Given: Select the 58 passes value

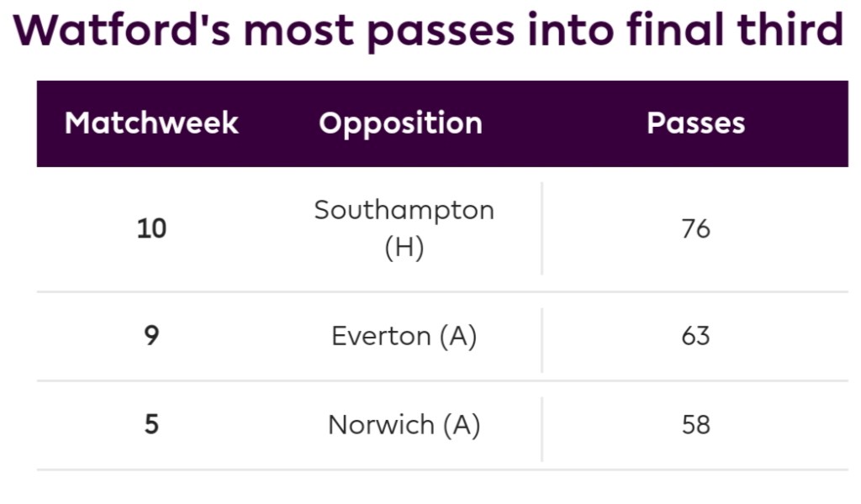Looking at the screenshot, I should click(x=696, y=424).
